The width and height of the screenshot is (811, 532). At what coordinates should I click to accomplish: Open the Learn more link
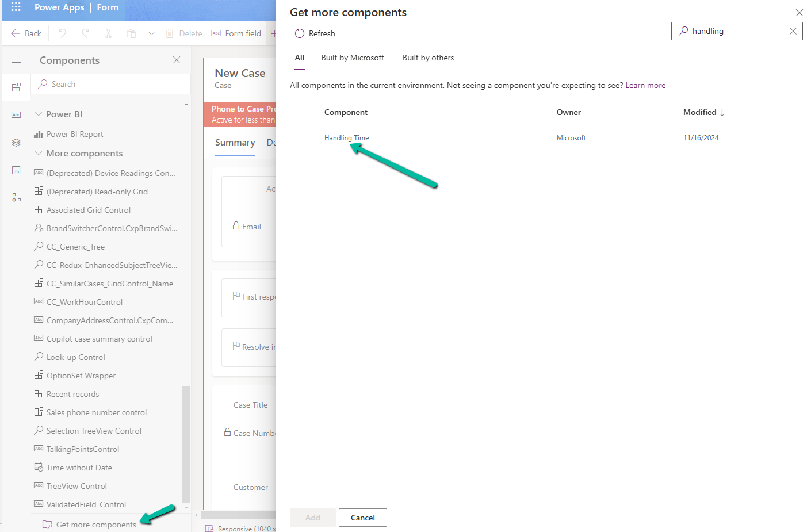point(645,85)
